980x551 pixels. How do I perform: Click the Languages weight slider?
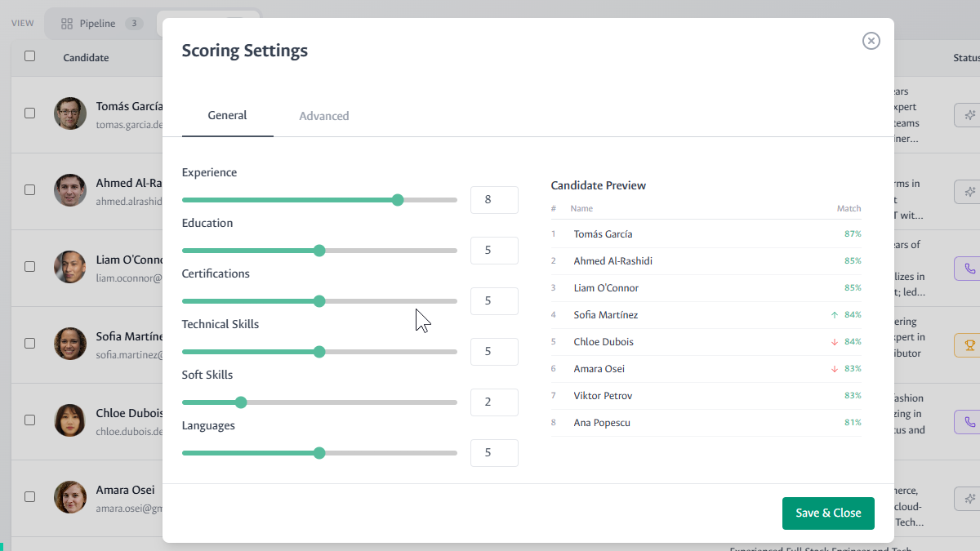coord(319,453)
